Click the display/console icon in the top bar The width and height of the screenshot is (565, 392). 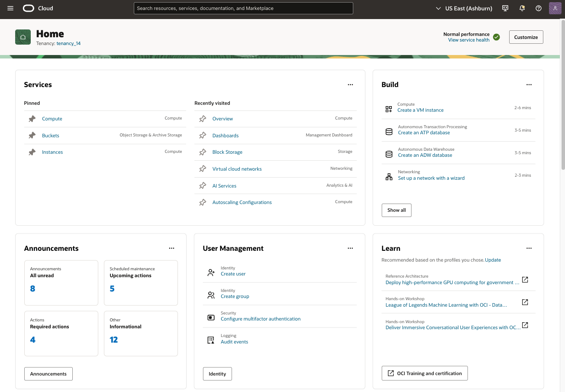pos(505,8)
